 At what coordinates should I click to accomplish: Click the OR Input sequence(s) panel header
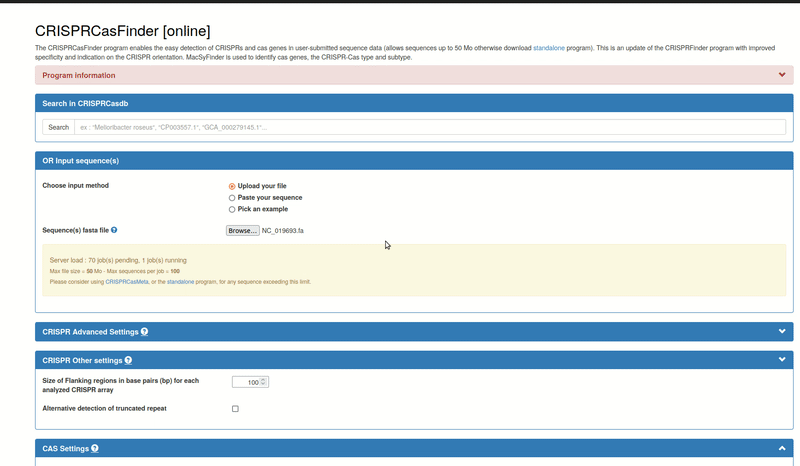(x=414, y=161)
